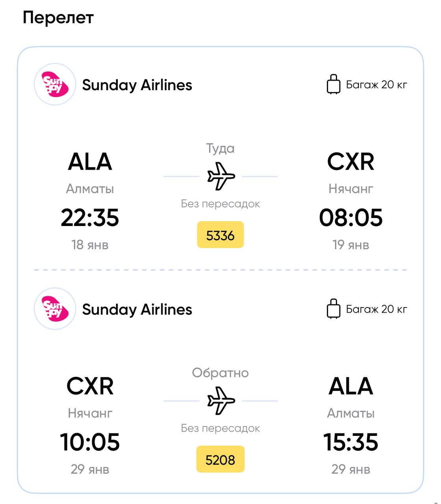Select the yellow flight number 5336 badge
This screenshot has width=441, height=504.
coord(220,235)
